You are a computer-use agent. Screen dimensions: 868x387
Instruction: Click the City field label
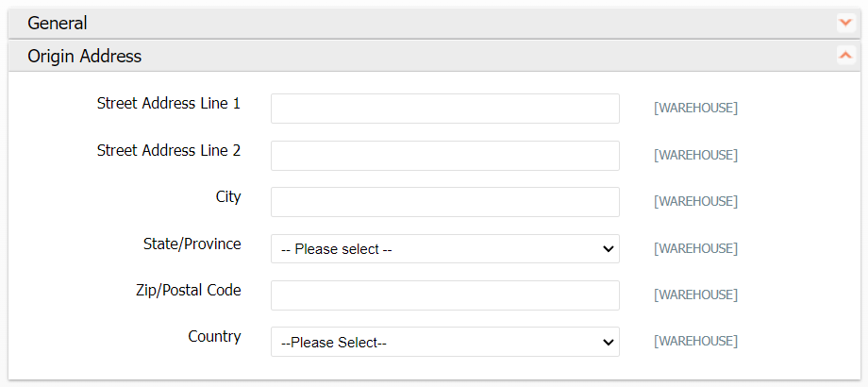(228, 197)
